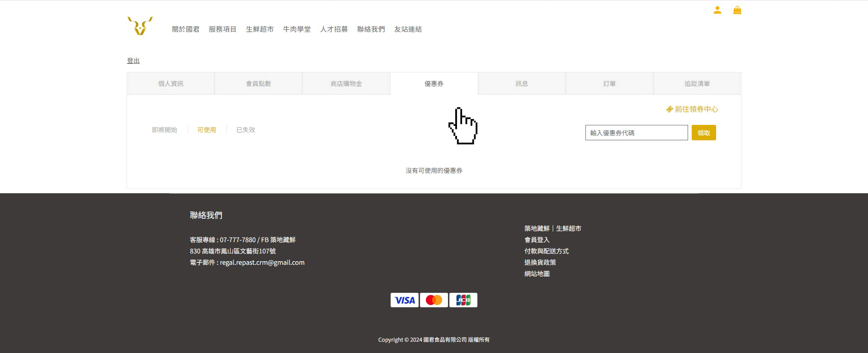868x353 pixels.
Task: Open 關於國君 menu item
Action: point(186,29)
